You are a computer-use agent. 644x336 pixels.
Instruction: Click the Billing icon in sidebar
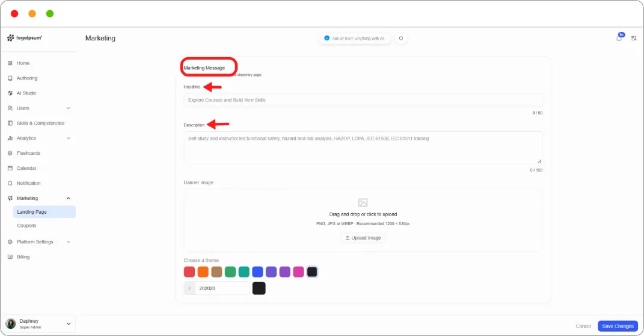(10, 257)
